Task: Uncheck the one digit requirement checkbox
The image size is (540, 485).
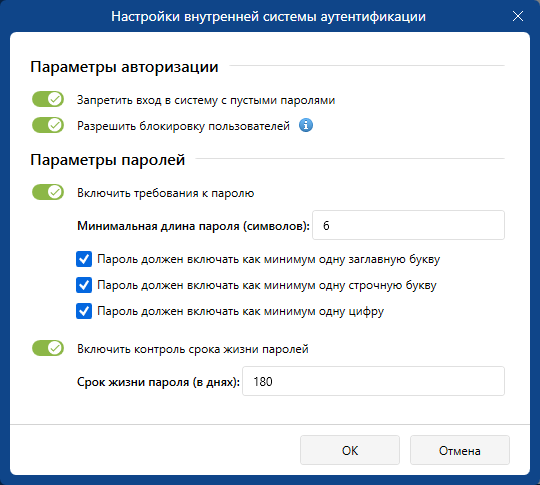Action: pos(84,311)
